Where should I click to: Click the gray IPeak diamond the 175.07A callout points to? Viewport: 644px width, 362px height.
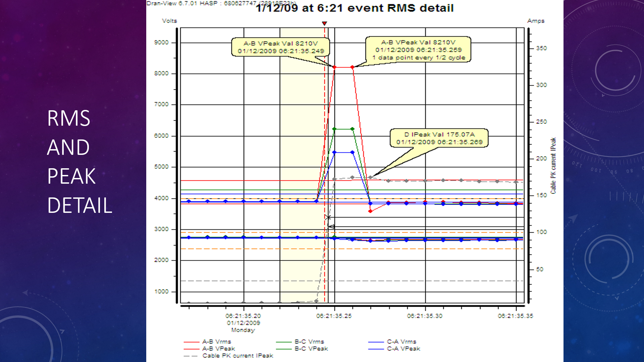[x=370, y=177]
